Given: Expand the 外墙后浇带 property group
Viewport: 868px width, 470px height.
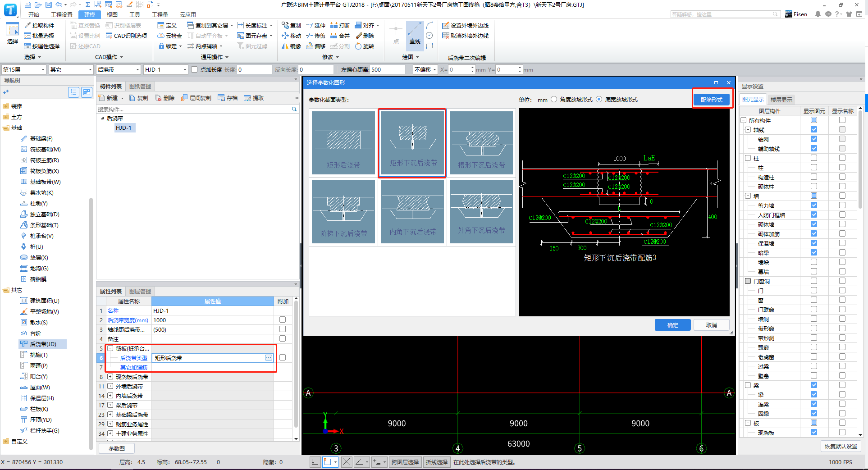Looking at the screenshot, I should 110,386.
